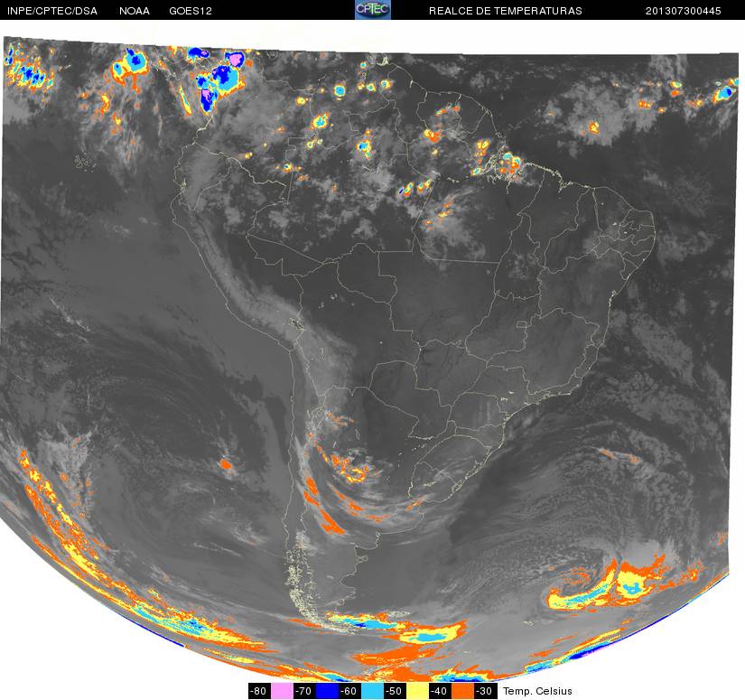Click the light blue -60 legend swatch

[x=372, y=691]
